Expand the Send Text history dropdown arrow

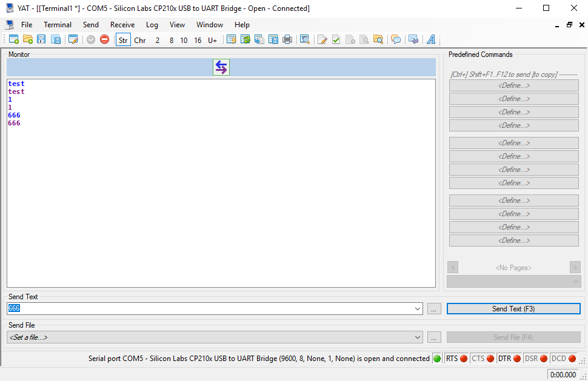pos(418,309)
